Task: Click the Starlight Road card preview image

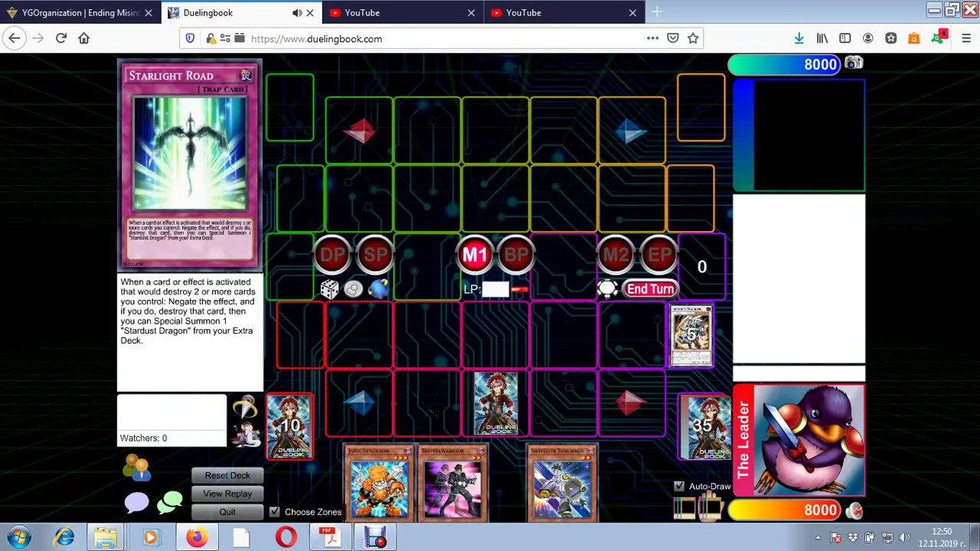Action: 190,153
